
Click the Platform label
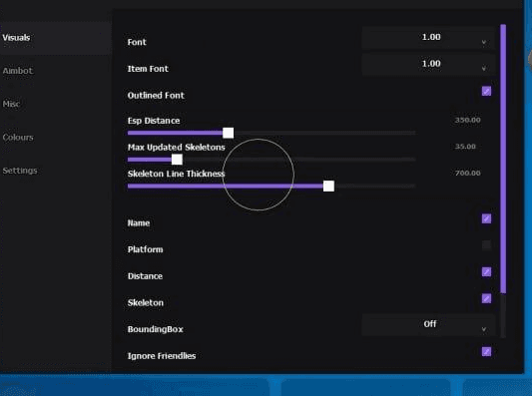[145, 249]
